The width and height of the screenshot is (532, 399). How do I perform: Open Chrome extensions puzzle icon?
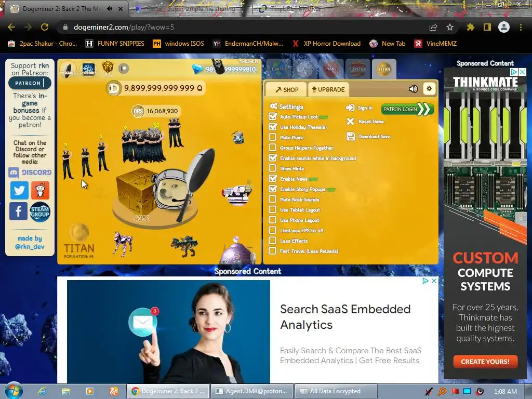tap(470, 27)
